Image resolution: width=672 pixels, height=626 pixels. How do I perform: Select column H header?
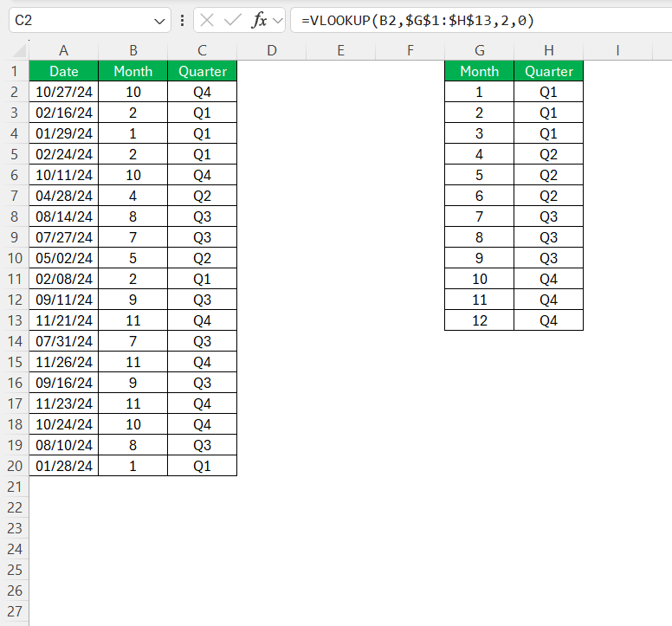[549, 50]
